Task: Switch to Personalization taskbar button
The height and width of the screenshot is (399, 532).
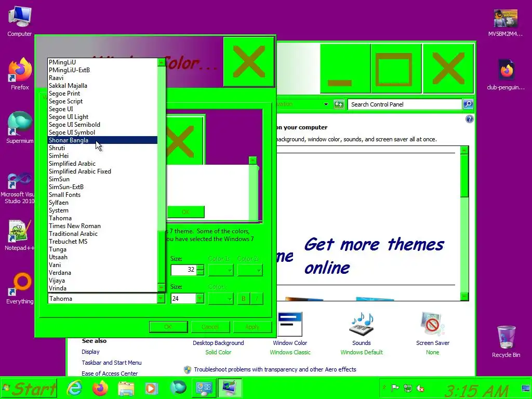Action: (230, 388)
